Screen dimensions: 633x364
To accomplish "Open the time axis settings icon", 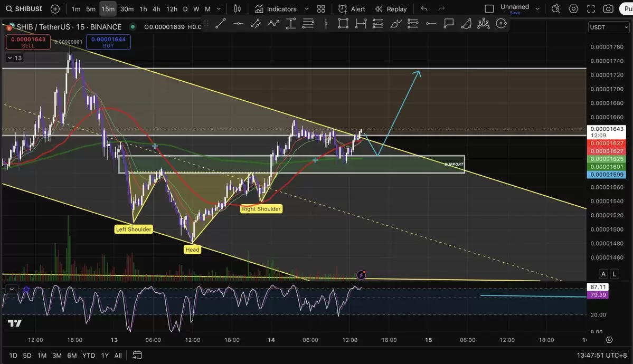I will tap(609, 340).
